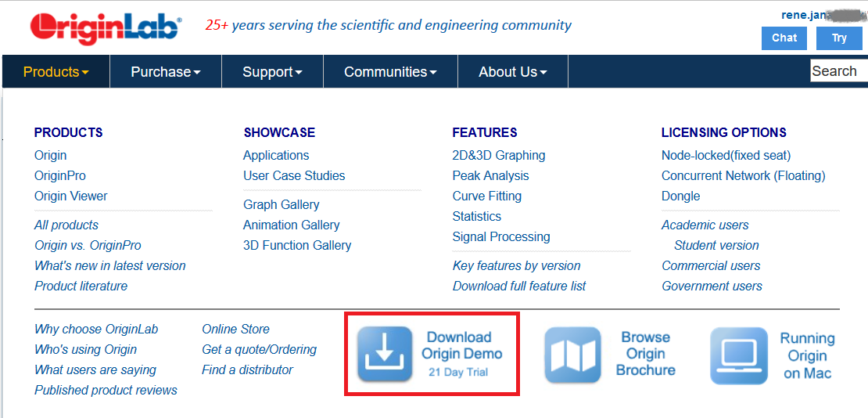868x418 pixels.
Task: Go to Graph Gallery
Action: coord(281,204)
